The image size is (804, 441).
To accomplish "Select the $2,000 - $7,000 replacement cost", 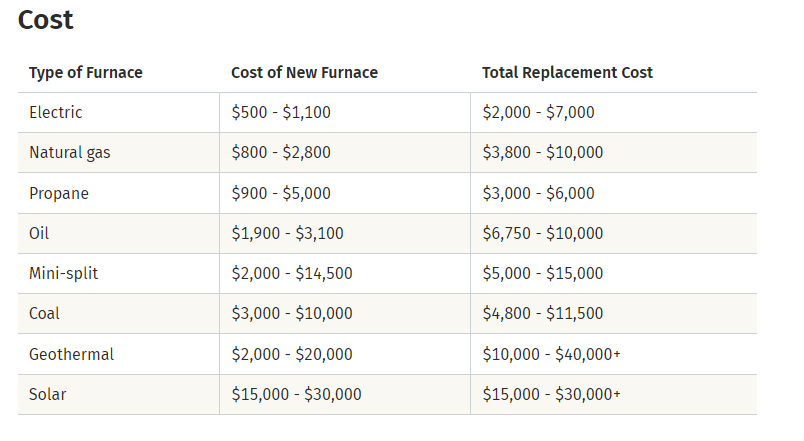I will [538, 112].
